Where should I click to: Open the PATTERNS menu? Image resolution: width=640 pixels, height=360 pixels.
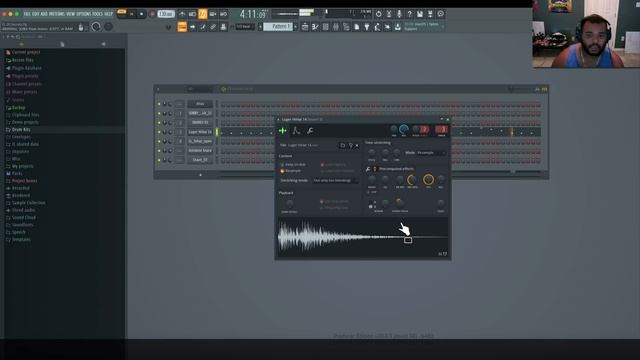coord(57,14)
